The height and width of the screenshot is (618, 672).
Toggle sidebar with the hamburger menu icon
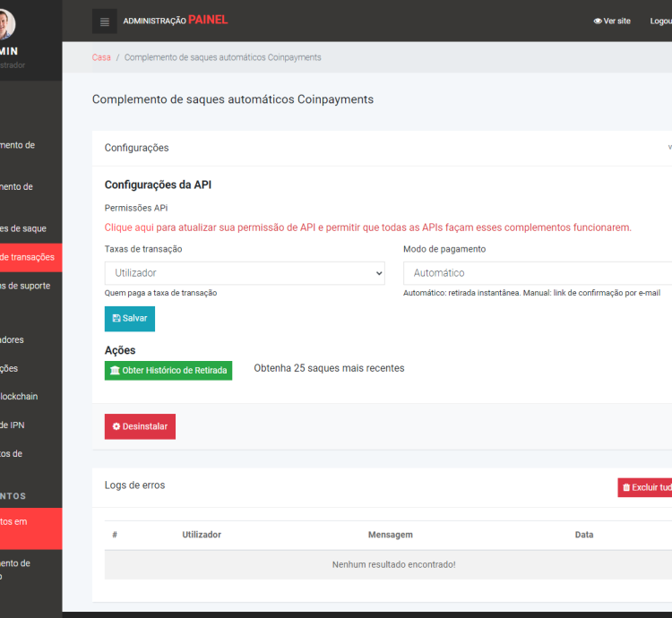(105, 21)
